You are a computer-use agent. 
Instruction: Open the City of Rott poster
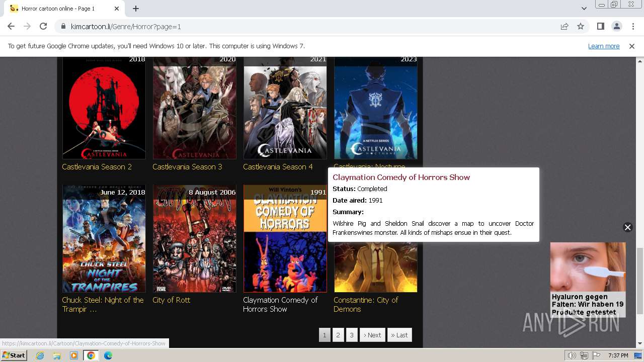pos(195,238)
